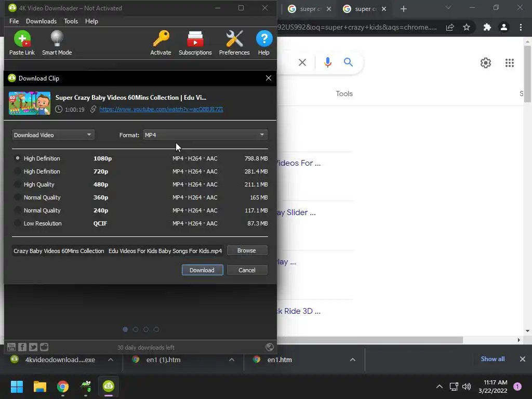Expand options for en1 (1).htm download
Image resolution: width=532 pixels, height=399 pixels.
point(231,360)
